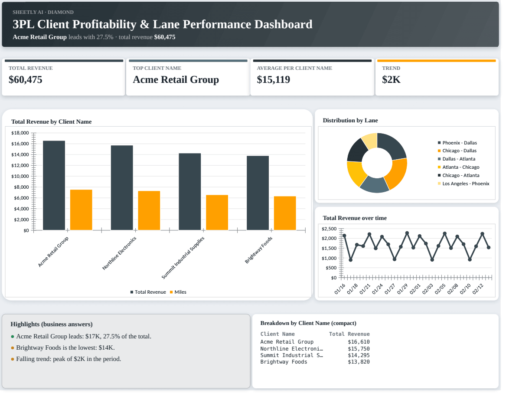This screenshot has height=400, width=532.
Task: Select the Summit Industrial S… table row
Action: [315, 355]
